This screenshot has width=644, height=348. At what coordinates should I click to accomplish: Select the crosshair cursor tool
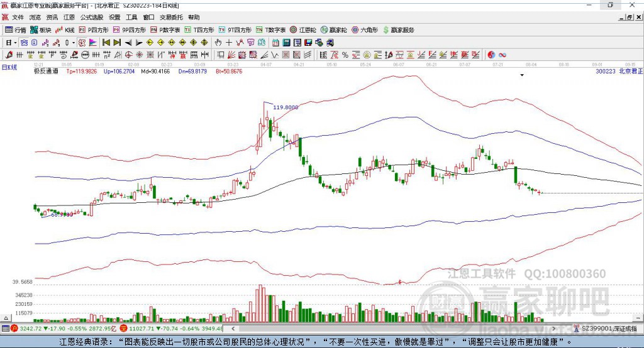click(x=229, y=43)
